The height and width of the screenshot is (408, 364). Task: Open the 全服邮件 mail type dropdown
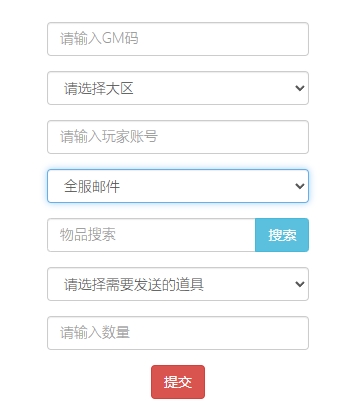(178, 186)
